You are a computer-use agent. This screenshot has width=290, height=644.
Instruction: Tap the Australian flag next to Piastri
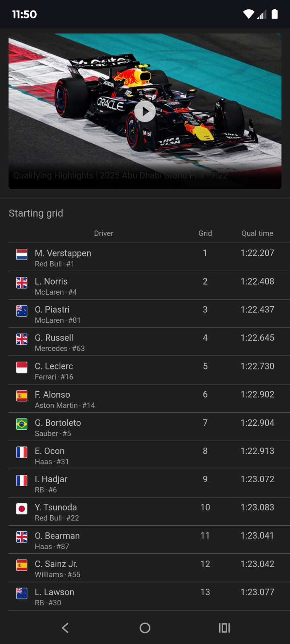pos(22,311)
